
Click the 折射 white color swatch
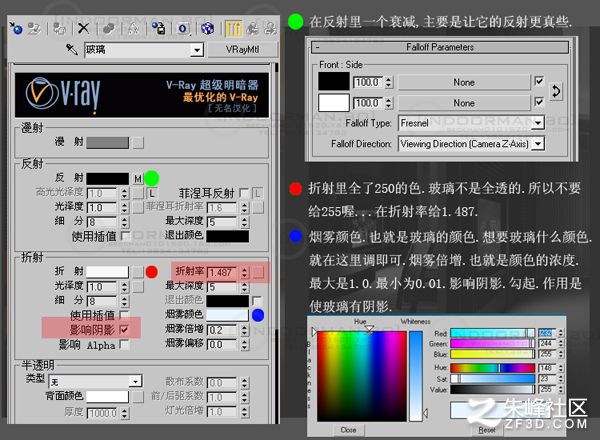[108, 272]
